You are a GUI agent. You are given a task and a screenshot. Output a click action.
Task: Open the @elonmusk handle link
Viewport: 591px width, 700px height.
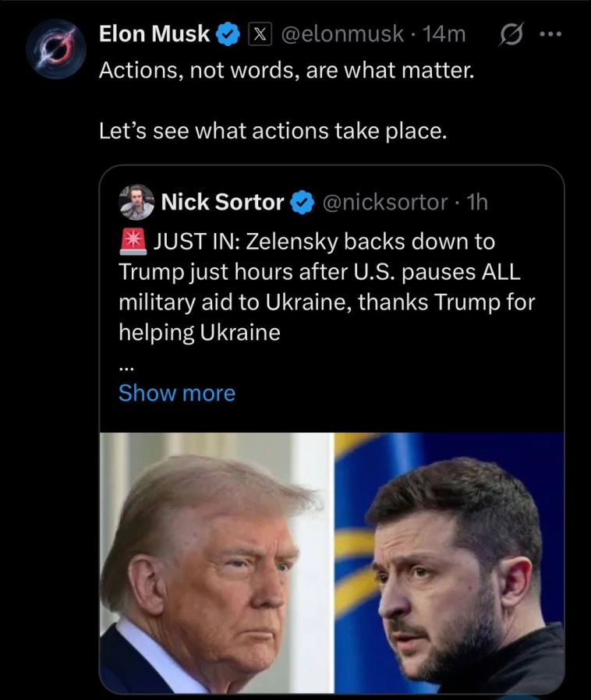[342, 34]
